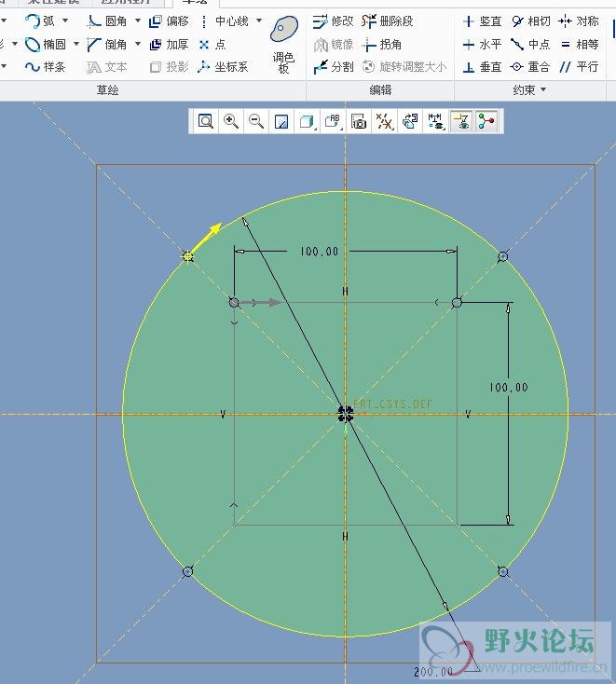Apply the 相等 (equal) constraint
The image size is (616, 684).
tap(579, 44)
